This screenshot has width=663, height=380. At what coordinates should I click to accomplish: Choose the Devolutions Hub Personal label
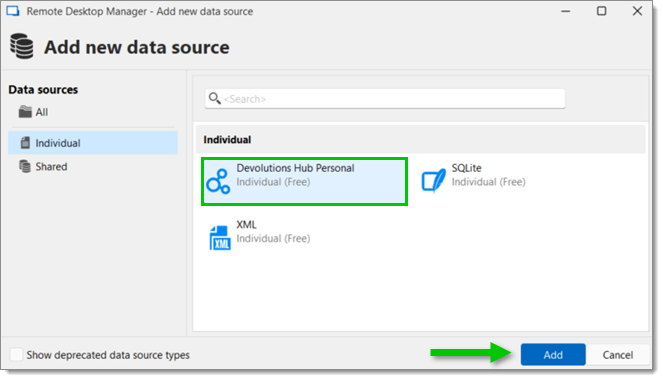tap(295, 168)
